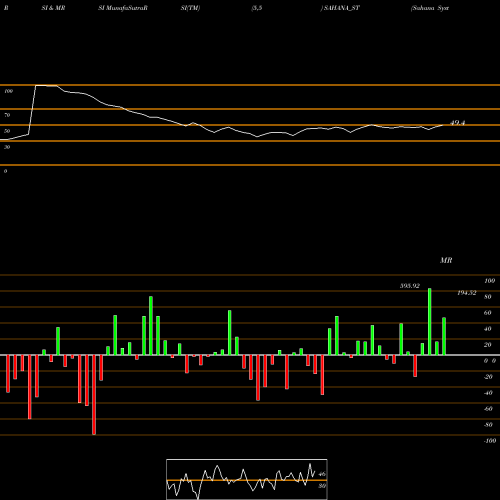Click the 595.92 value above the bars
This screenshot has width=500, height=500.
coord(410,286)
